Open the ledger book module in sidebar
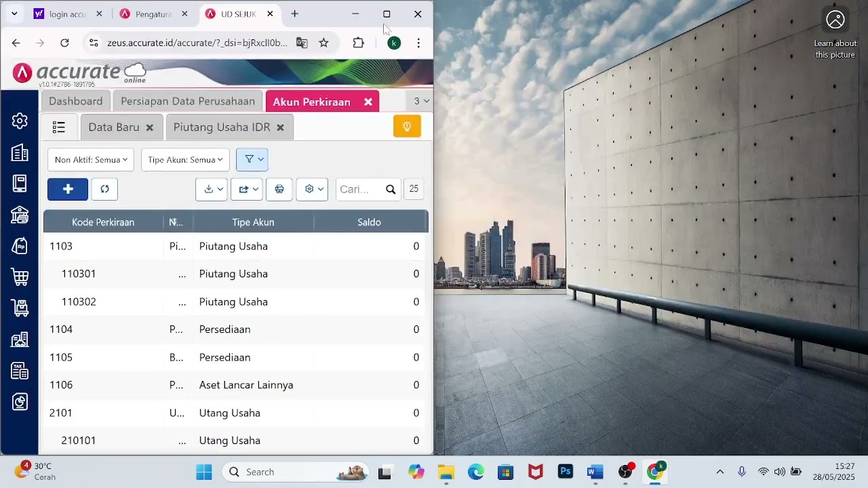 pyautogui.click(x=20, y=184)
